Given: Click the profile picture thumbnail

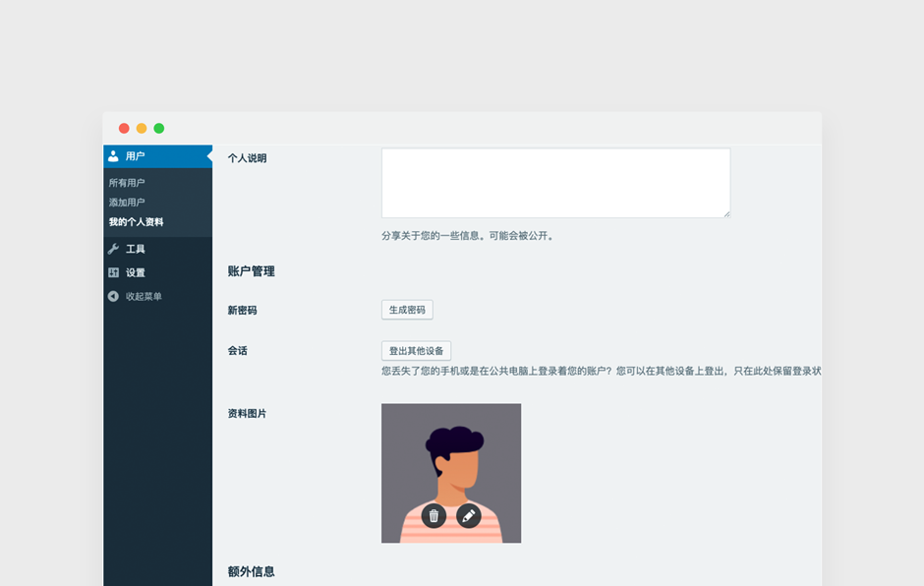Looking at the screenshot, I should tap(451, 473).
